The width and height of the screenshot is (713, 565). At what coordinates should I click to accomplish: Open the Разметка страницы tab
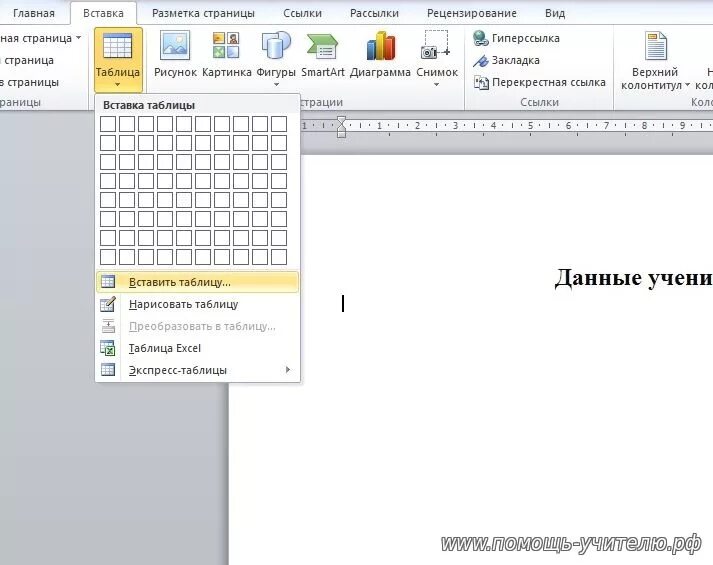point(203,13)
